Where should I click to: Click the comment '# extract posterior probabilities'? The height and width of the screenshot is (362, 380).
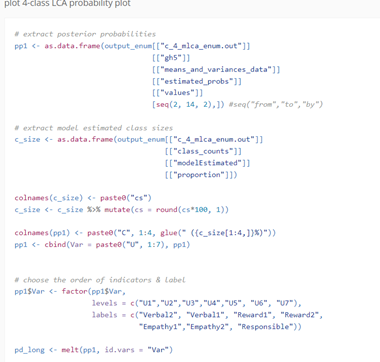85,34
